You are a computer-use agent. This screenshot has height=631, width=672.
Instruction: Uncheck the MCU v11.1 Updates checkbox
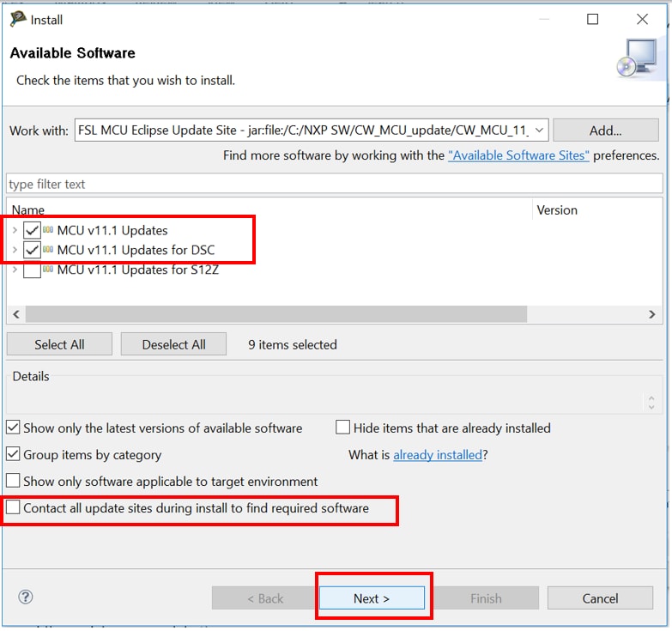(33, 230)
